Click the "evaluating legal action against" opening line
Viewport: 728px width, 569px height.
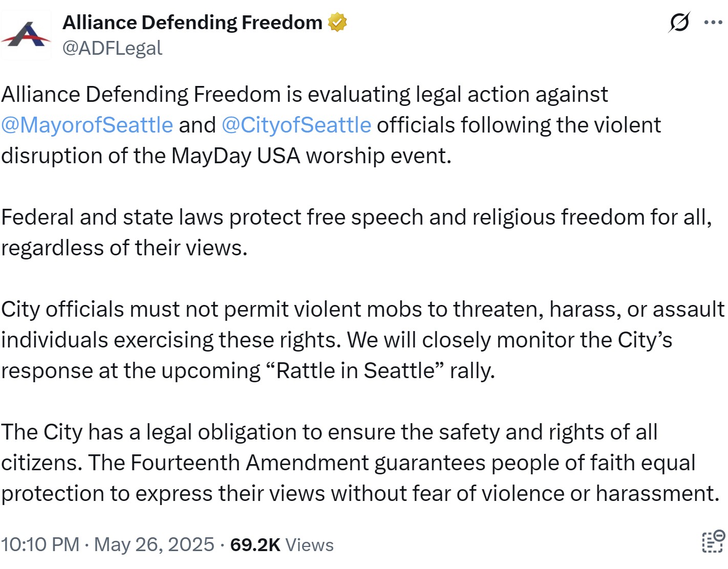(x=304, y=95)
